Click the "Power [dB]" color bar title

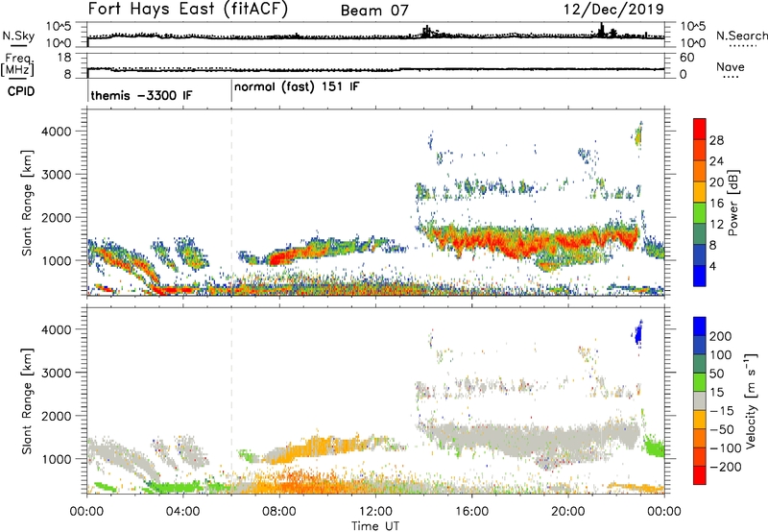tap(732, 203)
